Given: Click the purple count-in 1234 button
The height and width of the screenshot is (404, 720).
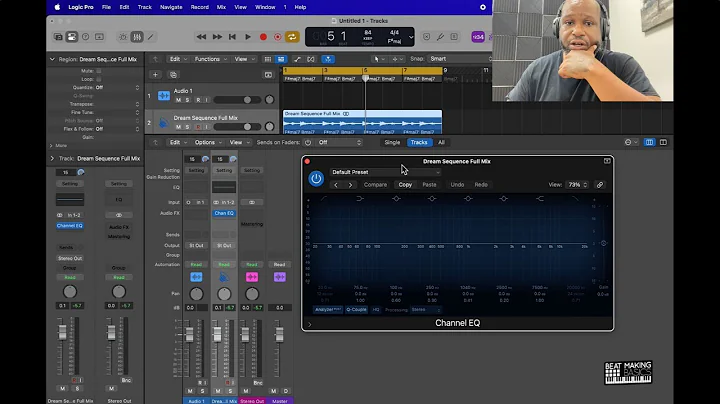Looking at the screenshot, I should 478,37.
